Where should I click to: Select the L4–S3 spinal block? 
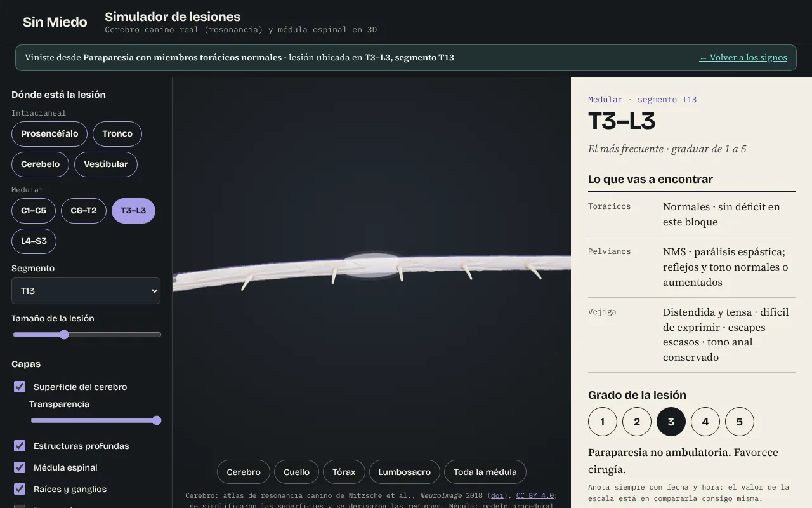pyautogui.click(x=34, y=241)
